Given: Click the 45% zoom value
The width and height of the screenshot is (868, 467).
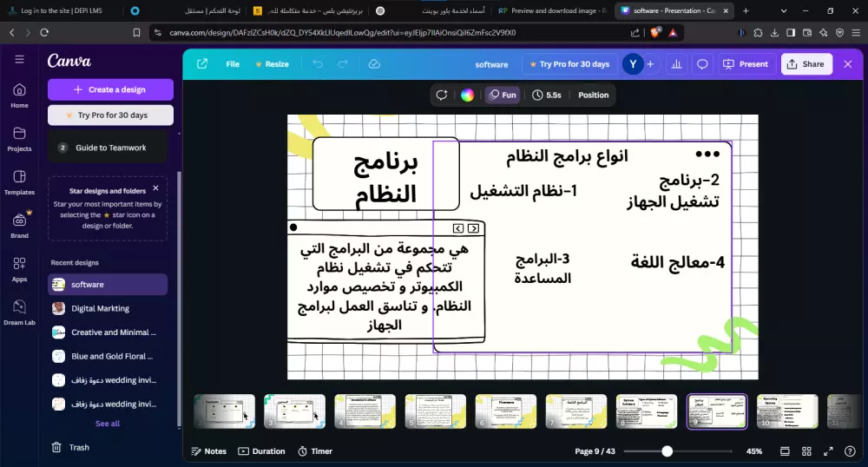Looking at the screenshot, I should (754, 451).
